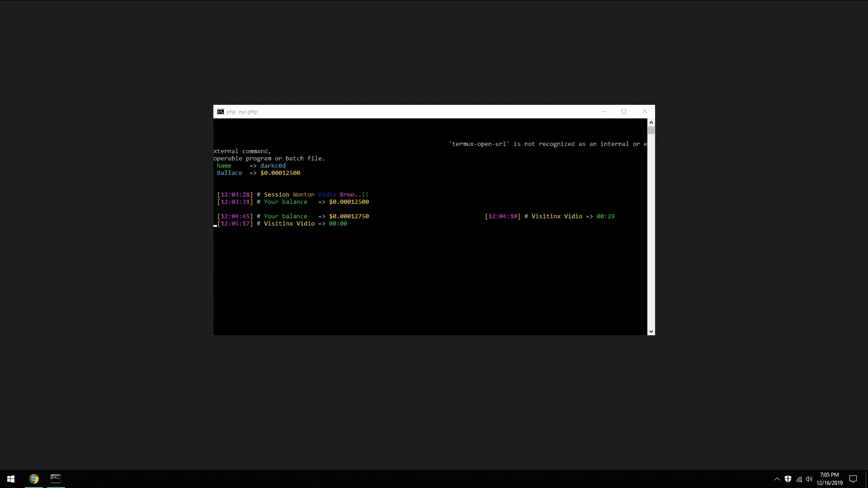Image resolution: width=868 pixels, height=488 pixels.
Task: Click the cmd icon in the title bar
Action: tap(220, 112)
